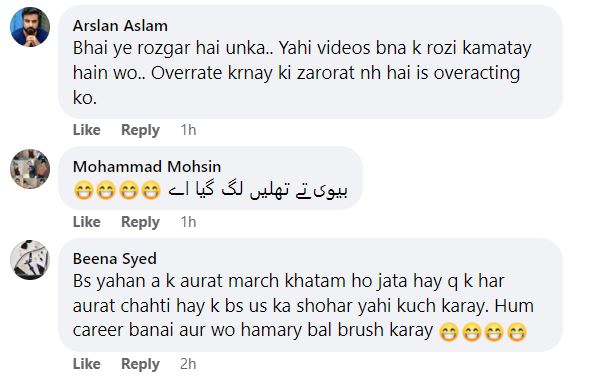Reply to Arslan Aslam's comment
Image resolution: width=609 pixels, height=379 pixels.
coord(140,130)
